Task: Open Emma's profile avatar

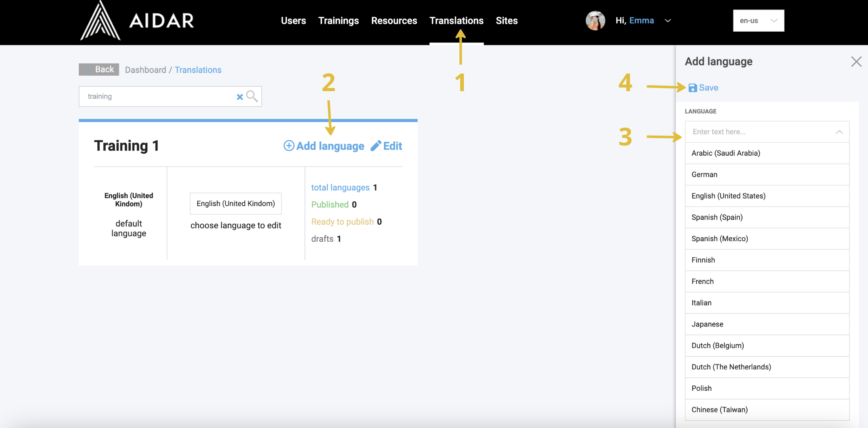Action: point(595,21)
